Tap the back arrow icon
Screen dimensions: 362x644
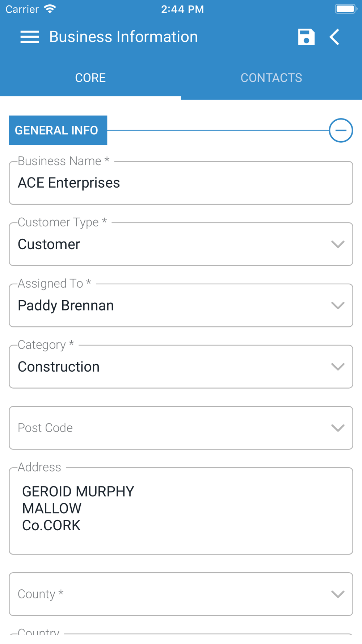pos(334,37)
